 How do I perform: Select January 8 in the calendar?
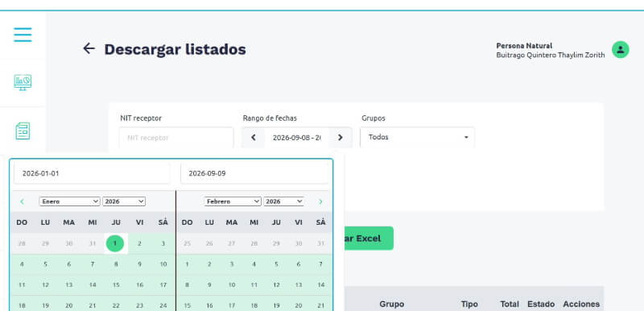[116, 264]
